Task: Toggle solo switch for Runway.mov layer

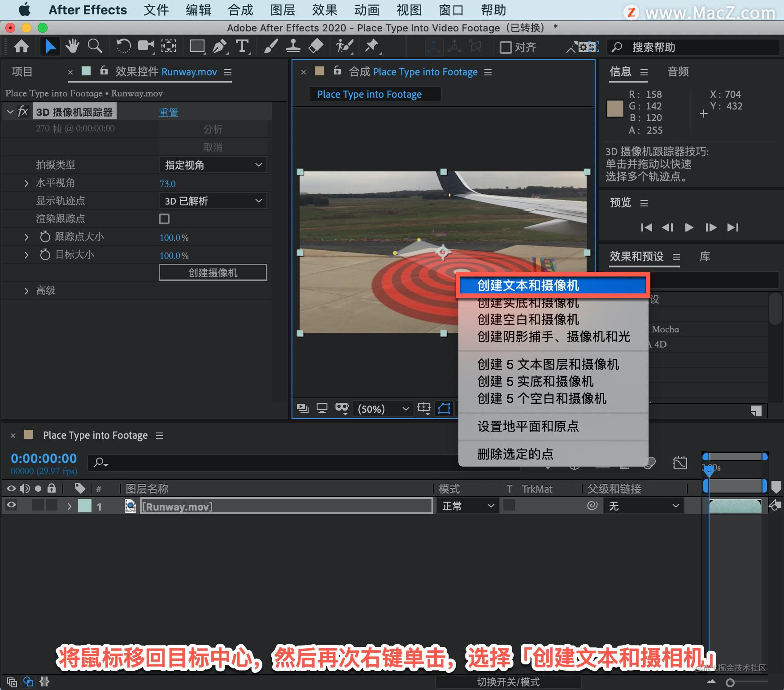Action: pos(38,506)
